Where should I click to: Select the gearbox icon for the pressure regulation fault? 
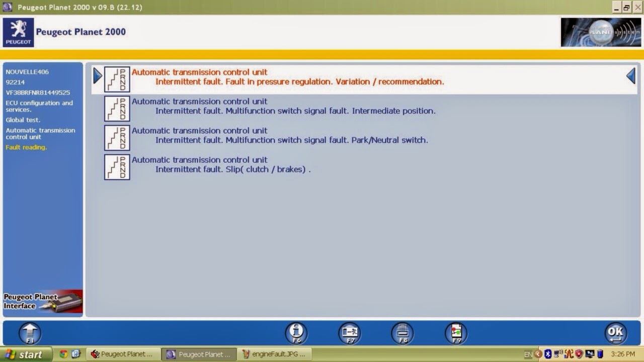(x=117, y=79)
